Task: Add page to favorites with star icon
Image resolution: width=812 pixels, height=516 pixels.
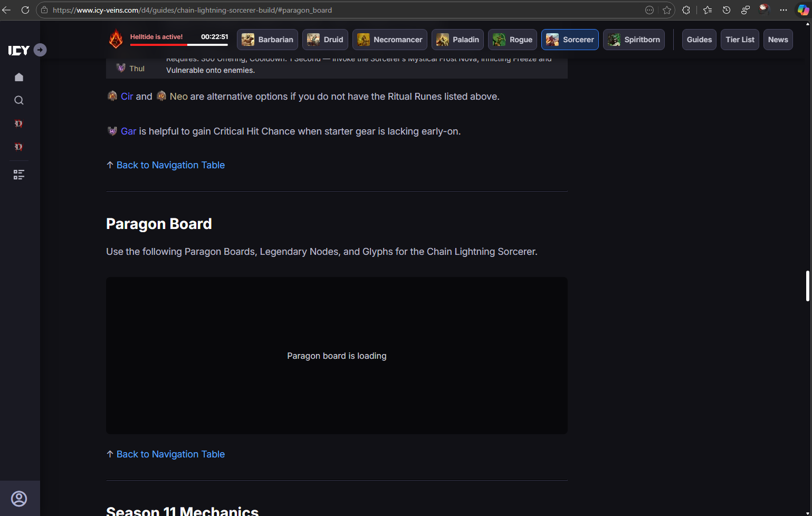Action: pos(667,10)
